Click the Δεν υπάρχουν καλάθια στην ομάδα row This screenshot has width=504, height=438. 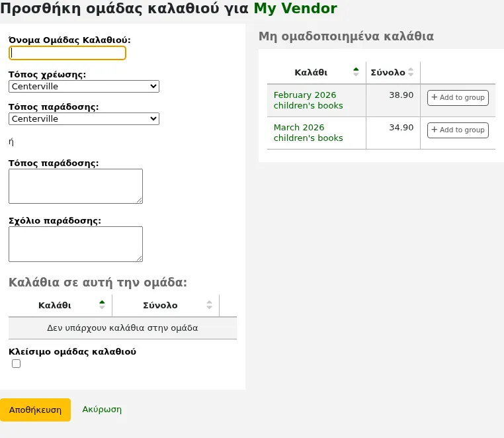coord(122,328)
